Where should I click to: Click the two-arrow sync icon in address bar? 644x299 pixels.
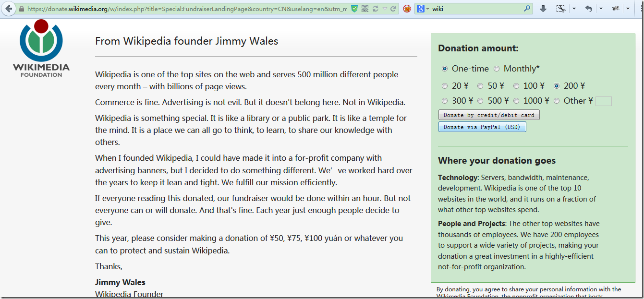[376, 9]
